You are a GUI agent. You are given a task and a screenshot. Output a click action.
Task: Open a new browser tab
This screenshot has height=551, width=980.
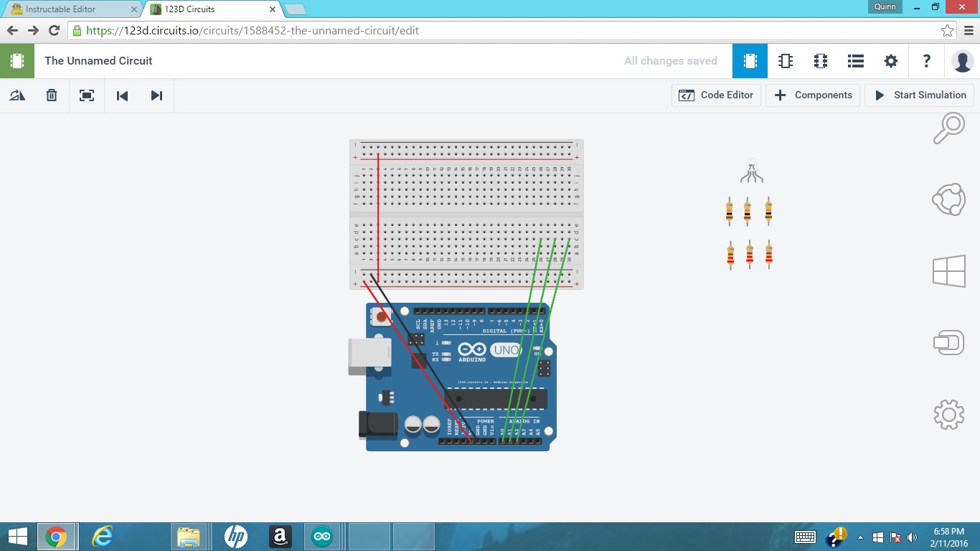tap(295, 9)
